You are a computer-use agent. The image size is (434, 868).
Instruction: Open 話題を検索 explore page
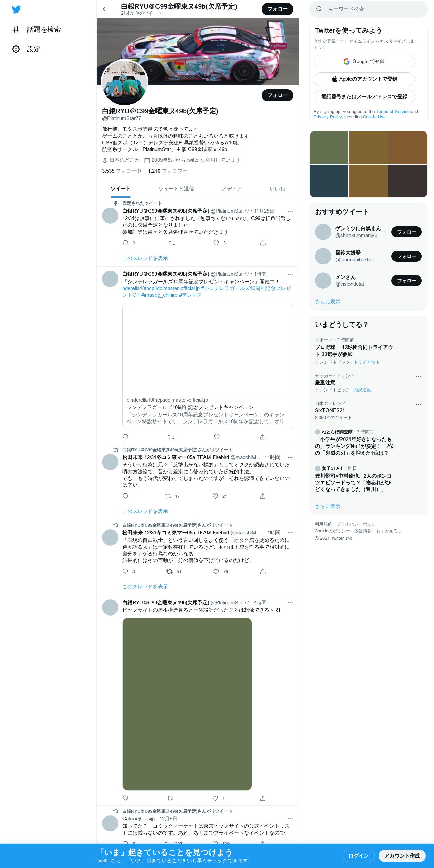pyautogui.click(x=37, y=30)
